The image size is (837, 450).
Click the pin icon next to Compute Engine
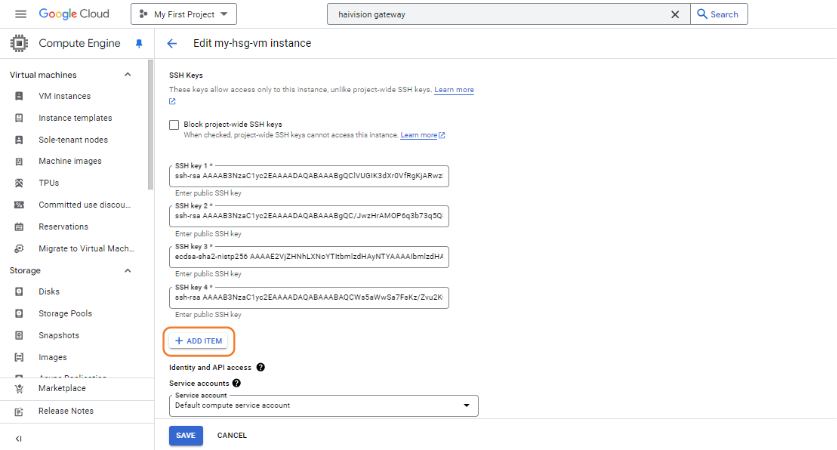139,44
